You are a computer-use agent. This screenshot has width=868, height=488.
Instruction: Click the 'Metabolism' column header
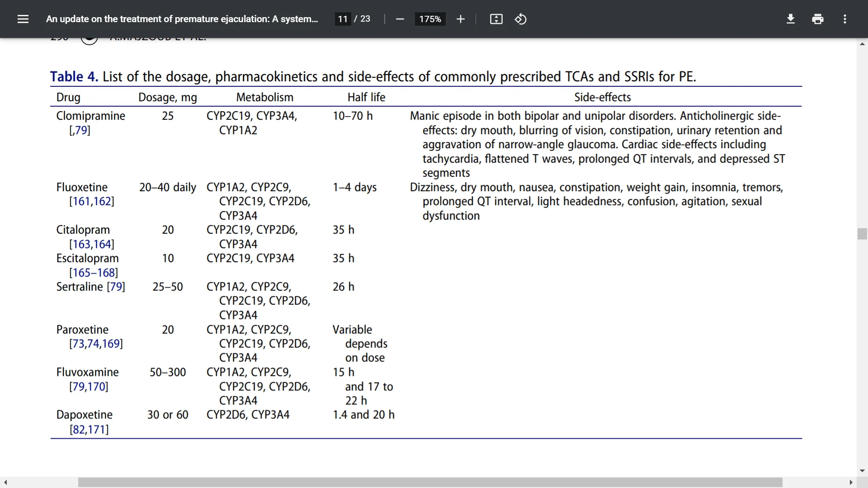pos(265,97)
